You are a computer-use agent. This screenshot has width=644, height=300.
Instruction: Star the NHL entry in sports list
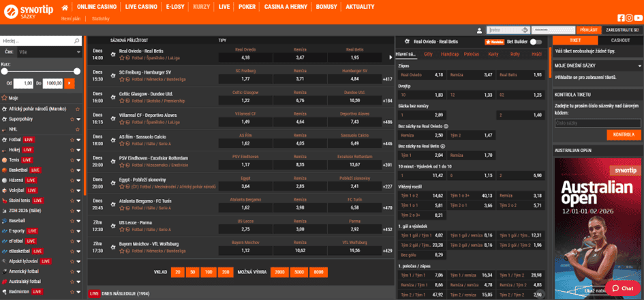(x=77, y=129)
